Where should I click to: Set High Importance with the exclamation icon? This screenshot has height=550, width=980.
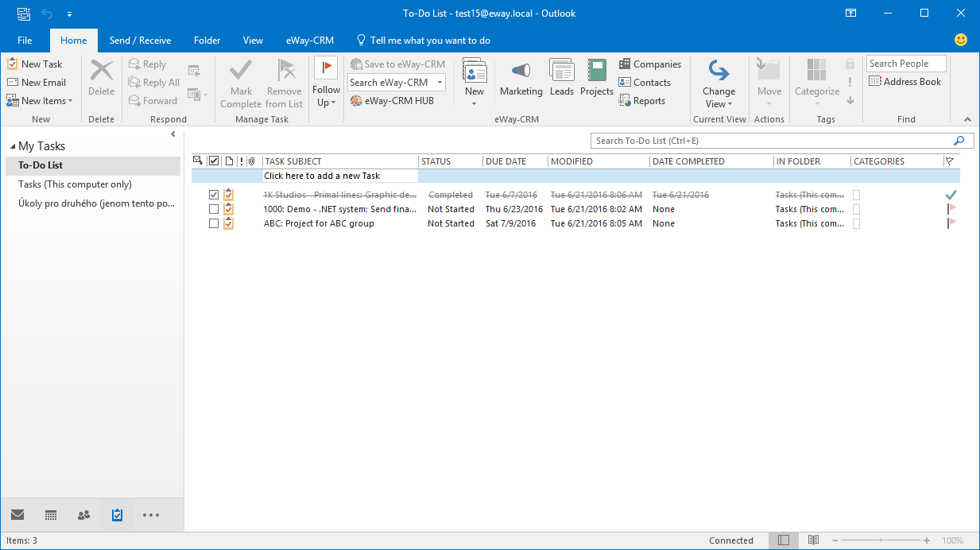coord(850,82)
